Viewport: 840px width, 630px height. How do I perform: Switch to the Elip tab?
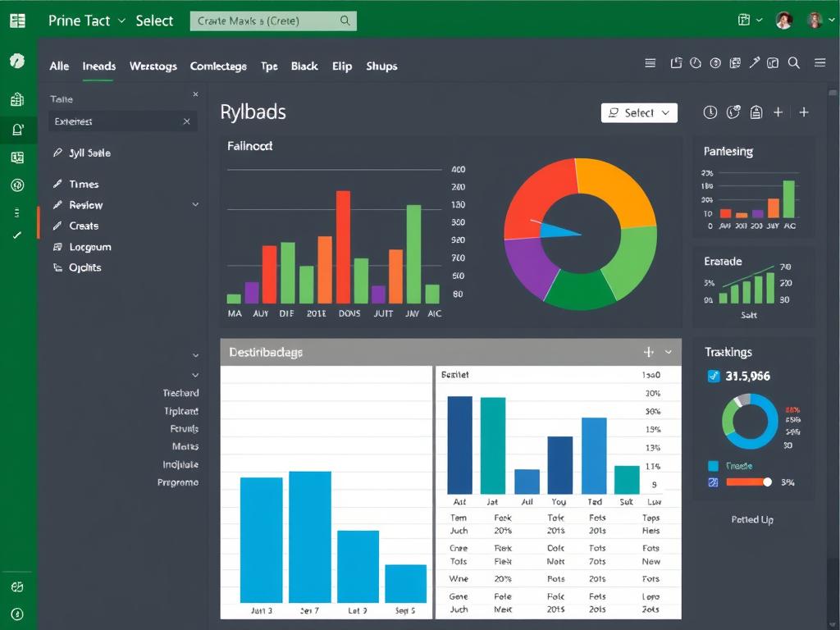pos(342,66)
